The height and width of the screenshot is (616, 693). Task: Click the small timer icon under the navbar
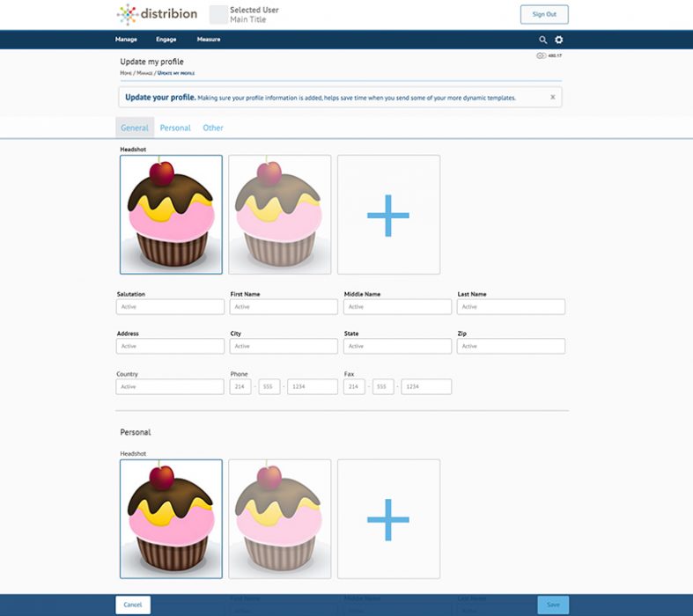pyautogui.click(x=542, y=55)
